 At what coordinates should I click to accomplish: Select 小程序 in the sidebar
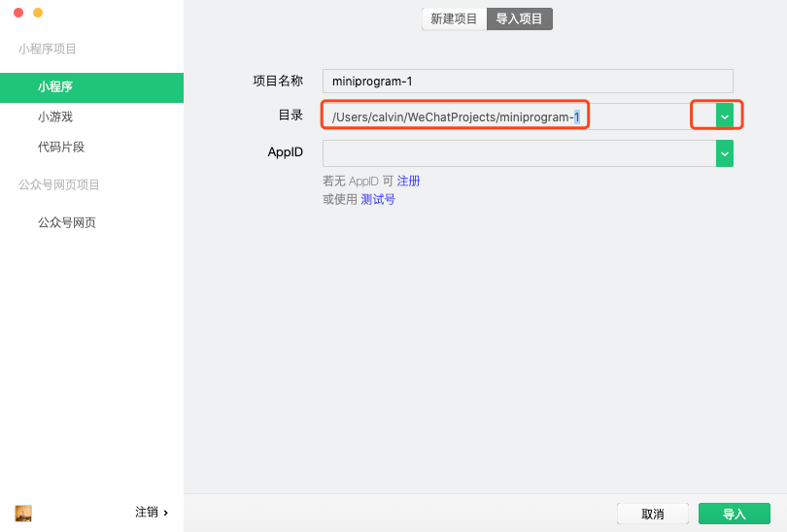[92, 87]
